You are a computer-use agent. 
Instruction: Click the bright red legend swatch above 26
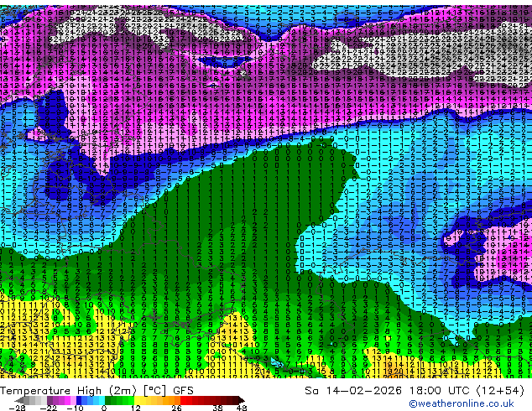pos(183,400)
